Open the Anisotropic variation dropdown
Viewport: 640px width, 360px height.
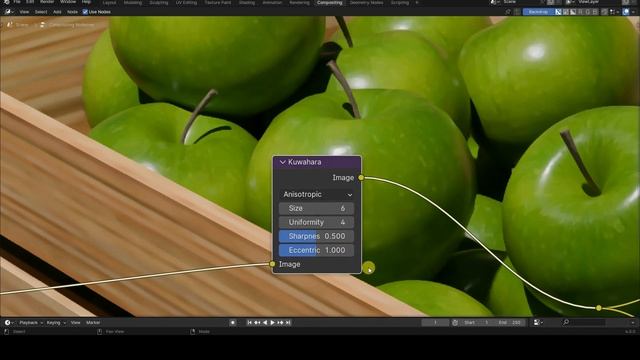(x=317, y=195)
